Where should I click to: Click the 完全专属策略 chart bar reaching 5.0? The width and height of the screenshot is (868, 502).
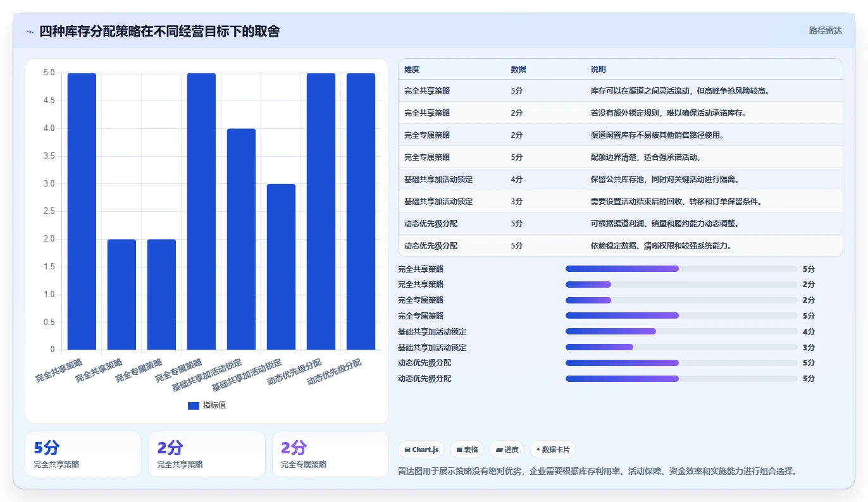[201, 211]
